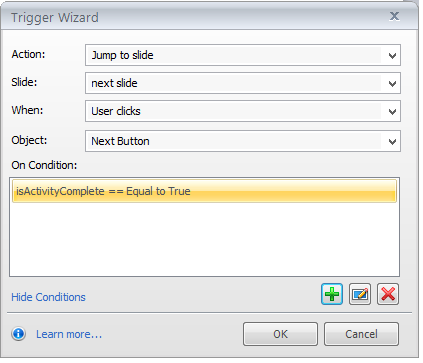
Task: Edit the selected condition with pencil icon
Action: point(360,294)
